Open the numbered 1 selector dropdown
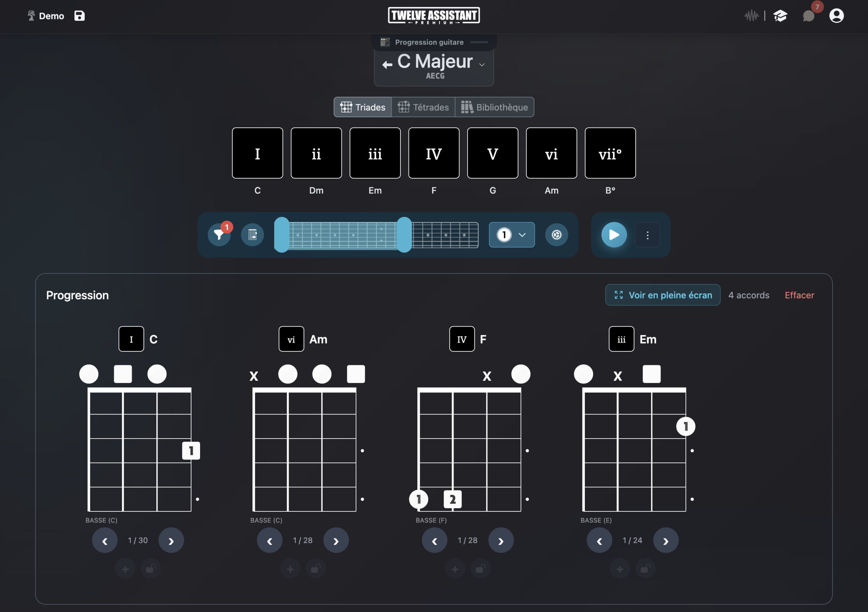The width and height of the screenshot is (868, 612). coord(512,234)
